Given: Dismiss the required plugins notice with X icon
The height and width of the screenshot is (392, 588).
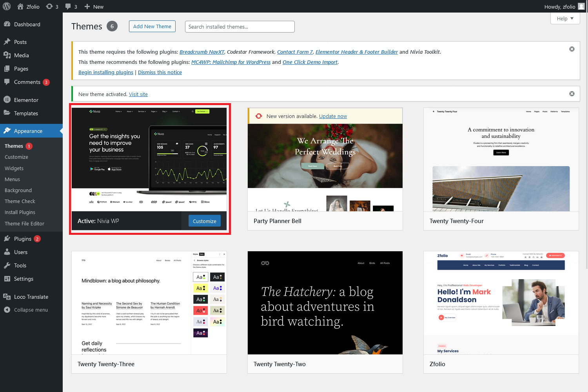Looking at the screenshot, I should pos(572,49).
